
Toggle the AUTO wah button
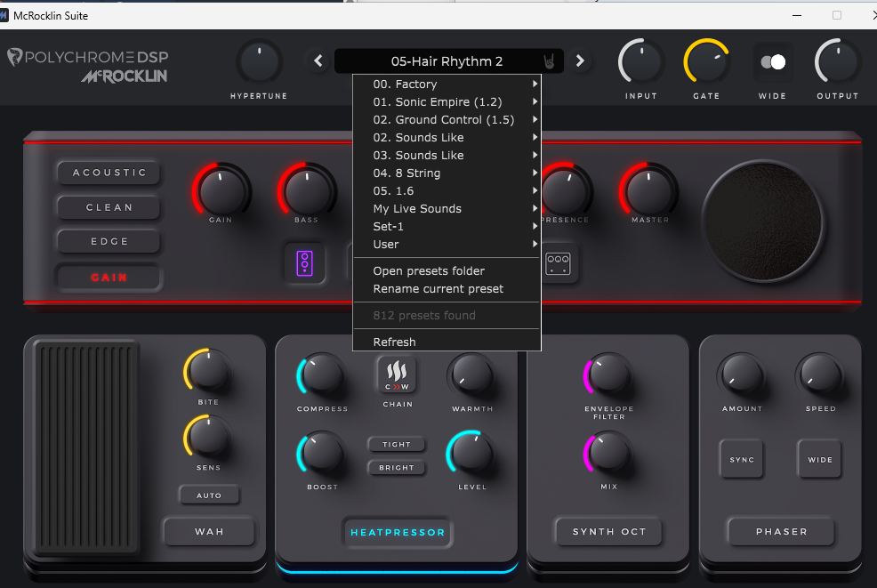[x=209, y=495]
